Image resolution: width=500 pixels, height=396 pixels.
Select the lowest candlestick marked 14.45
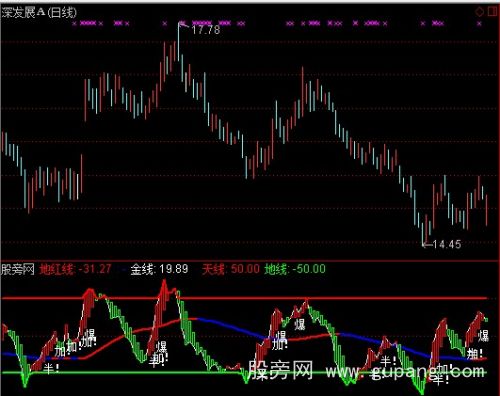click(423, 234)
